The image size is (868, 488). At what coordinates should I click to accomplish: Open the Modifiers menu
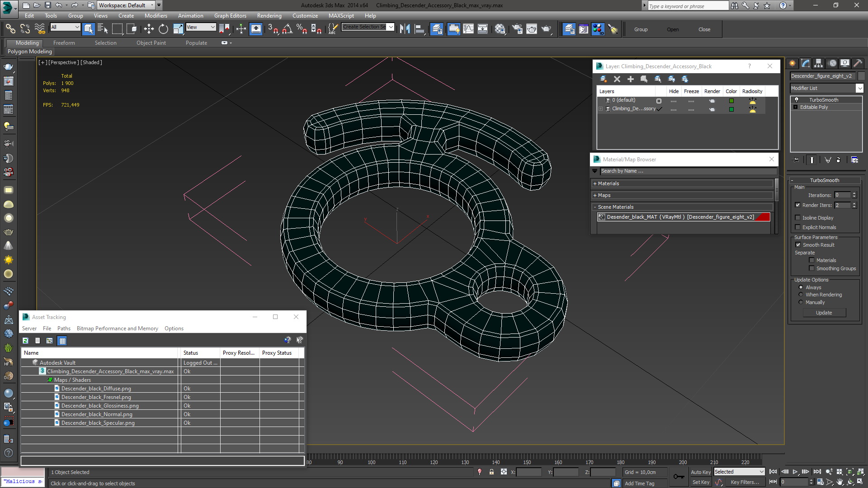[x=156, y=15]
